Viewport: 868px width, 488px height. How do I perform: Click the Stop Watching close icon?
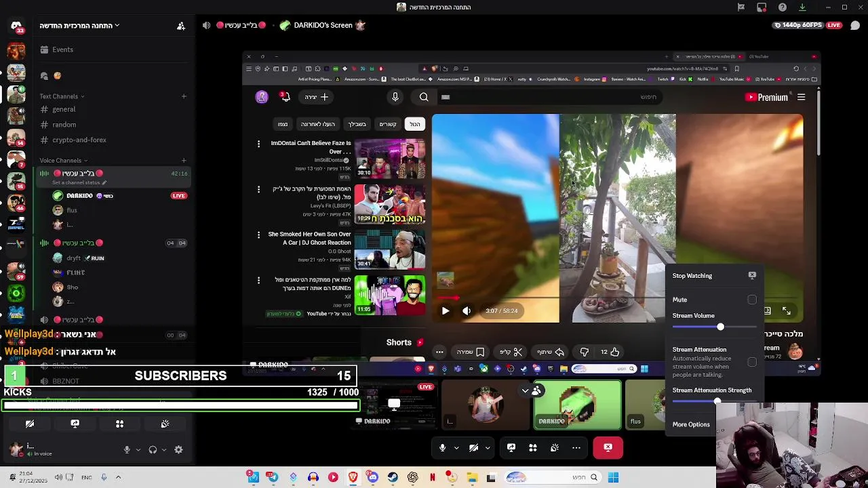coord(752,275)
